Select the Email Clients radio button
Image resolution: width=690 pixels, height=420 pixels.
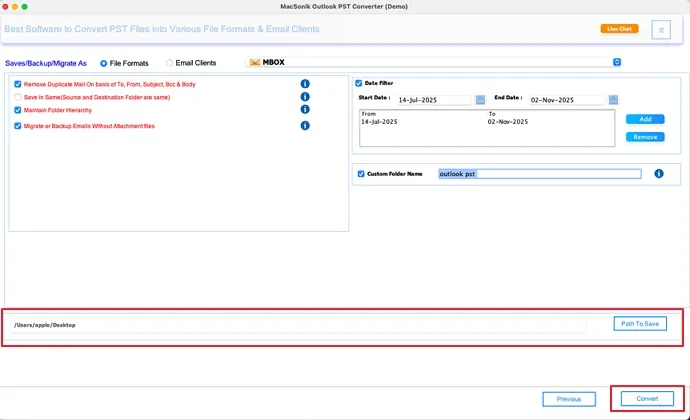(169, 63)
